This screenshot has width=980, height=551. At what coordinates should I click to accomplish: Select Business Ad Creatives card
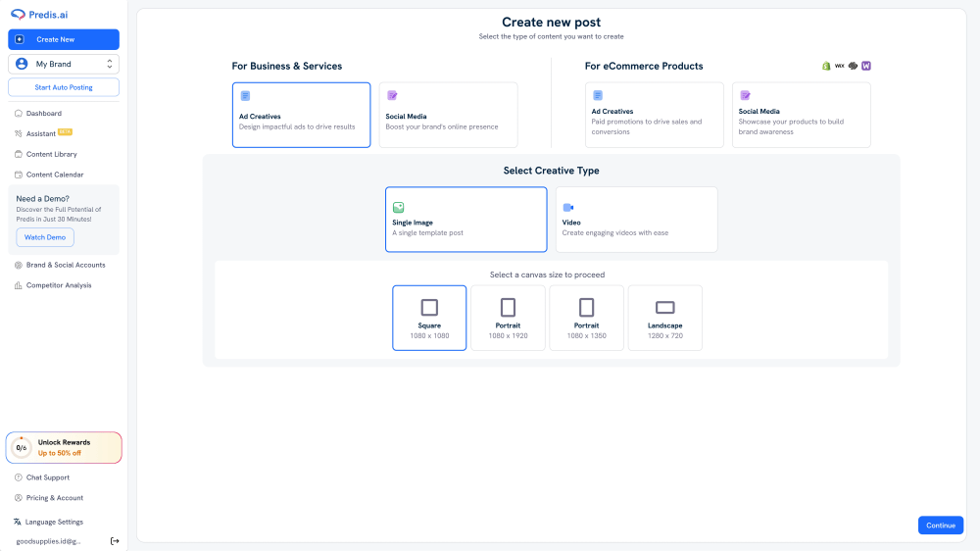[x=301, y=115]
